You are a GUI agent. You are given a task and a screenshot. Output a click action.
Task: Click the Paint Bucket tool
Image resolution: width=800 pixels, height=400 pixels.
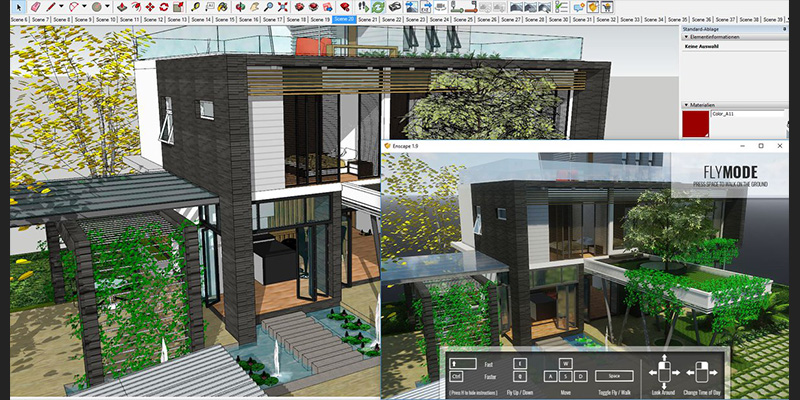pyautogui.click(x=223, y=7)
